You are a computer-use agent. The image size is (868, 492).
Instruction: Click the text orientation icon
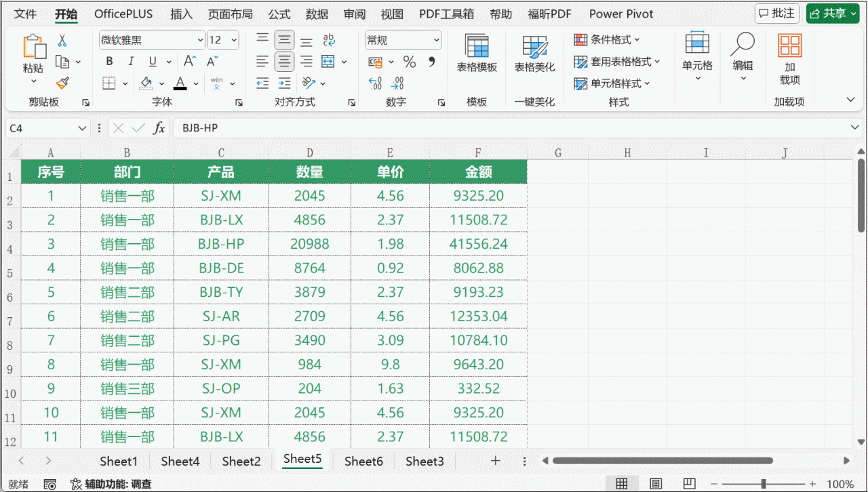tap(309, 83)
